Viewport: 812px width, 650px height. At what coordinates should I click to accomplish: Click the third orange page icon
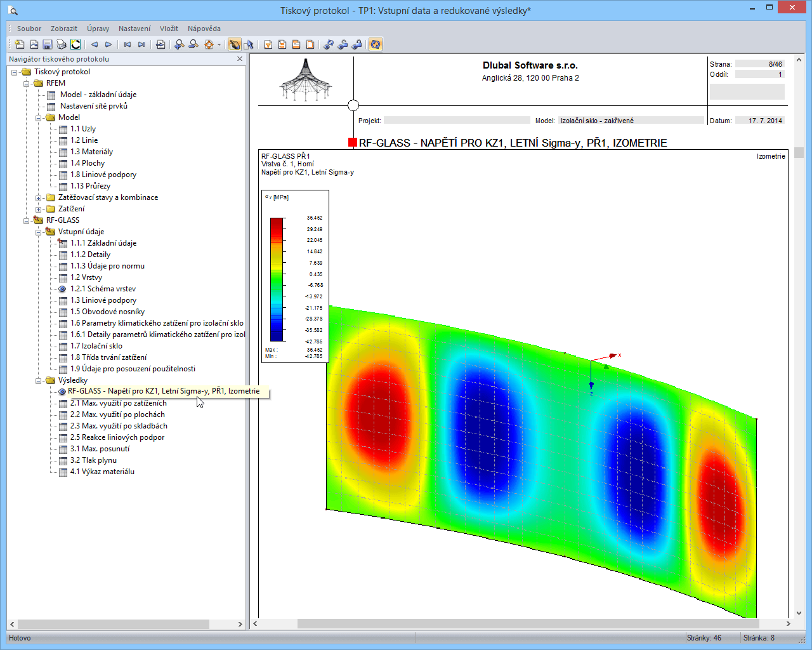296,44
